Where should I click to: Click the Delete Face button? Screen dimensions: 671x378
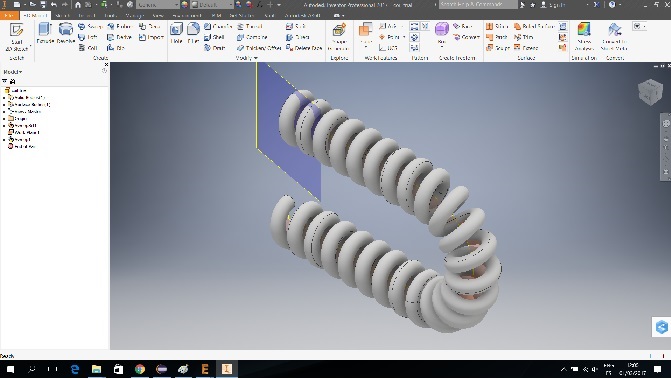[x=304, y=48]
